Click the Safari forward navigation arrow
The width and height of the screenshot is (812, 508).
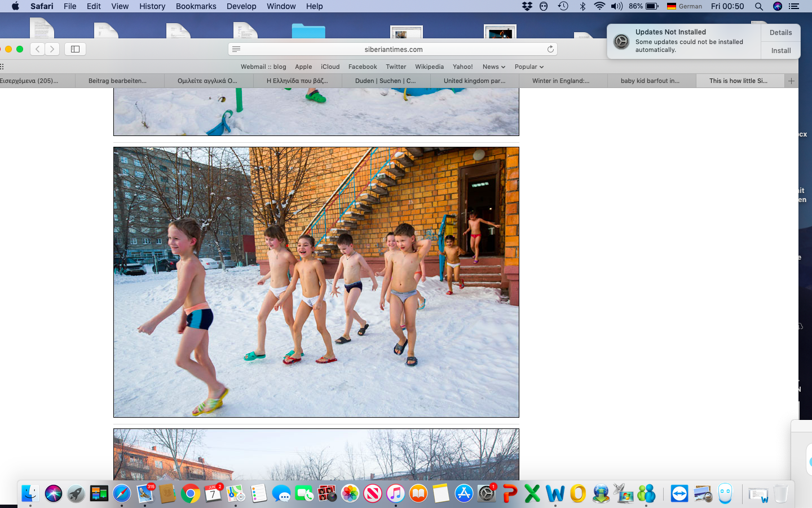pyautogui.click(x=52, y=49)
